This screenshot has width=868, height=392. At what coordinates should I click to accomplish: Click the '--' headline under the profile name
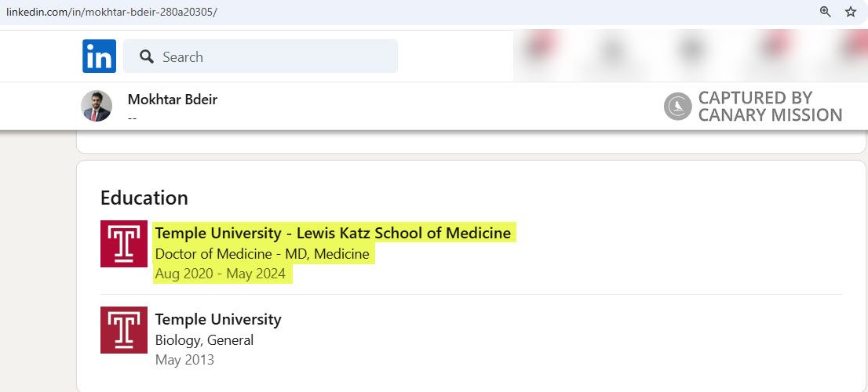point(133,116)
